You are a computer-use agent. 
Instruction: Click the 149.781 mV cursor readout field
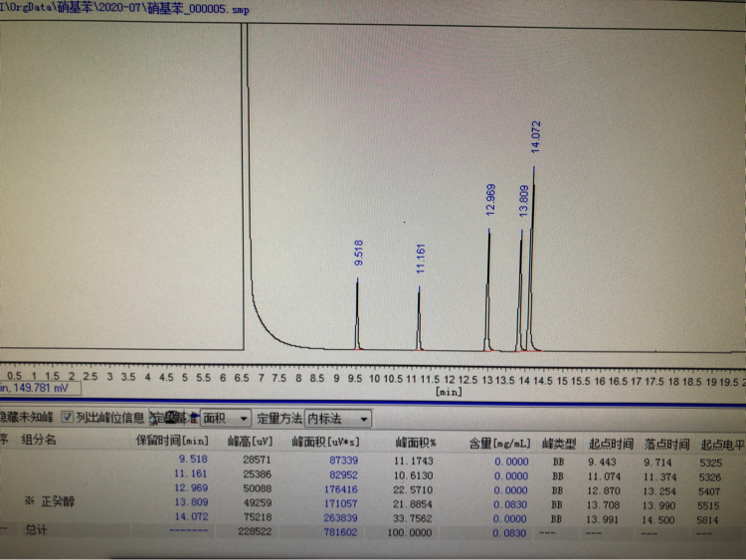[x=40, y=388]
